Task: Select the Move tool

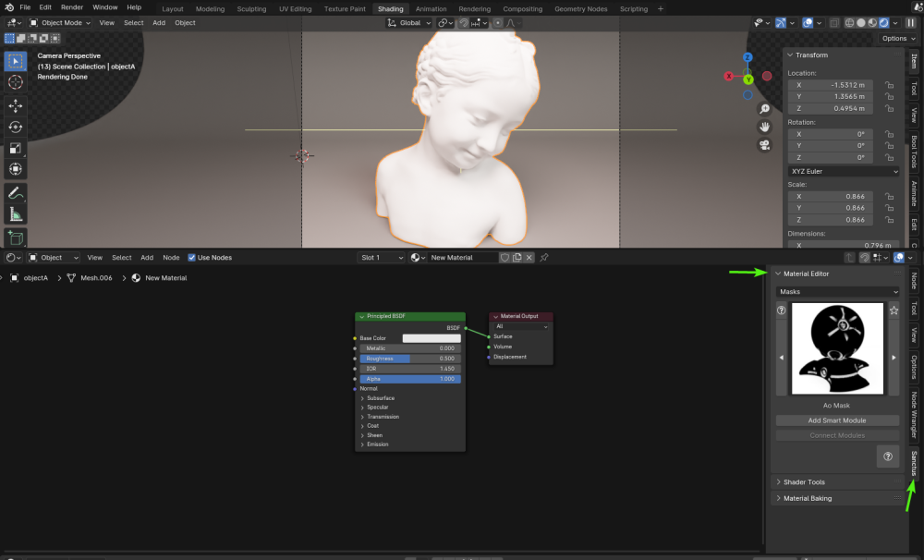Action: click(16, 105)
